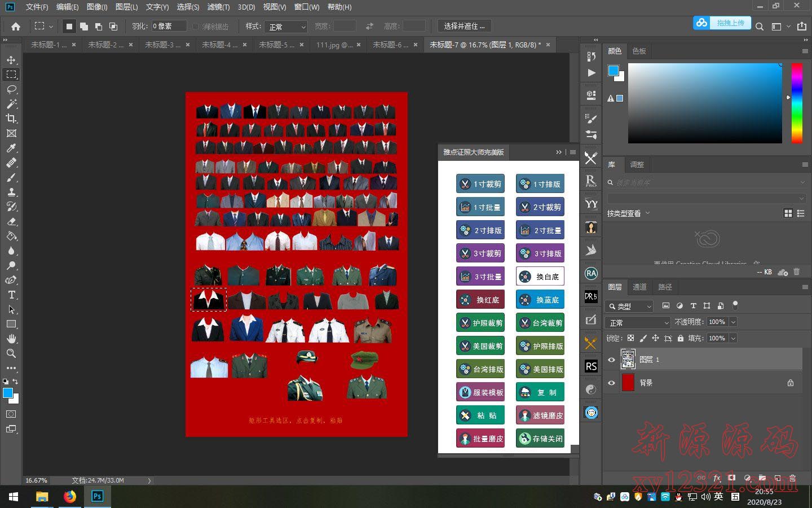
Task: Select the Magic Wand tool
Action: 11,104
